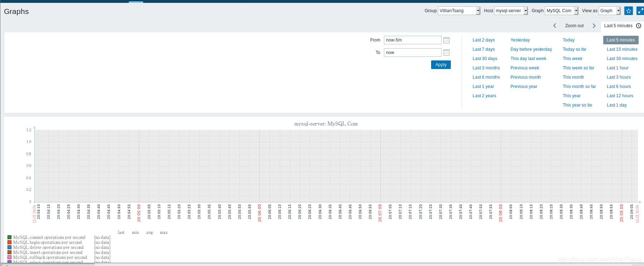Toggle fullscreen mode icon
This screenshot has height=266, width=644.
640,11
